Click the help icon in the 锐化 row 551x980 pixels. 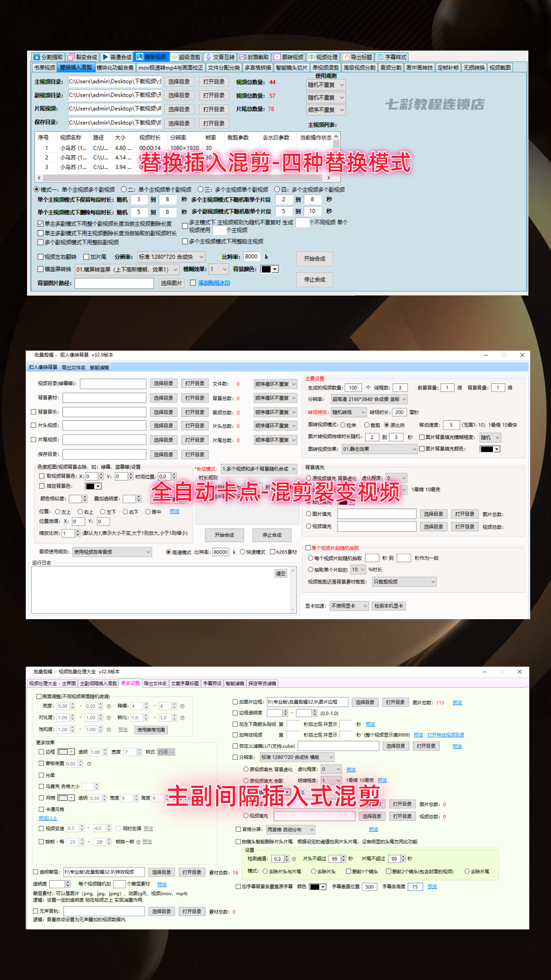[182, 718]
